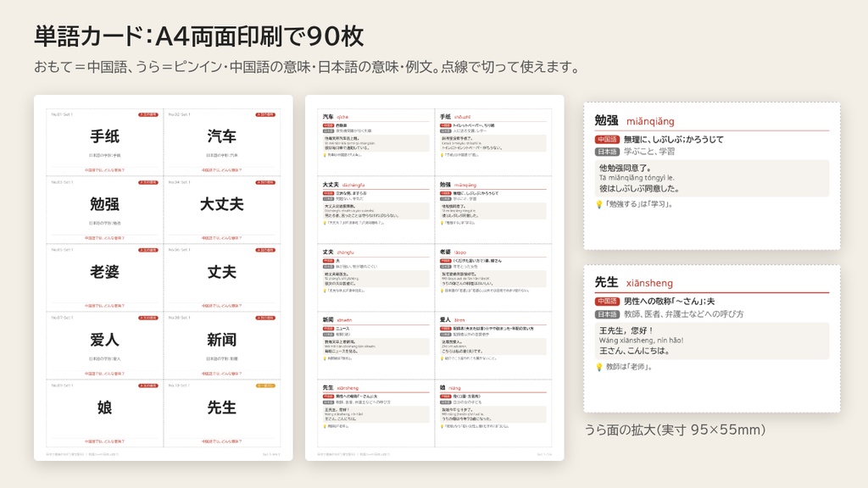Click the heading 先生 on the enlarged card

click(606, 282)
